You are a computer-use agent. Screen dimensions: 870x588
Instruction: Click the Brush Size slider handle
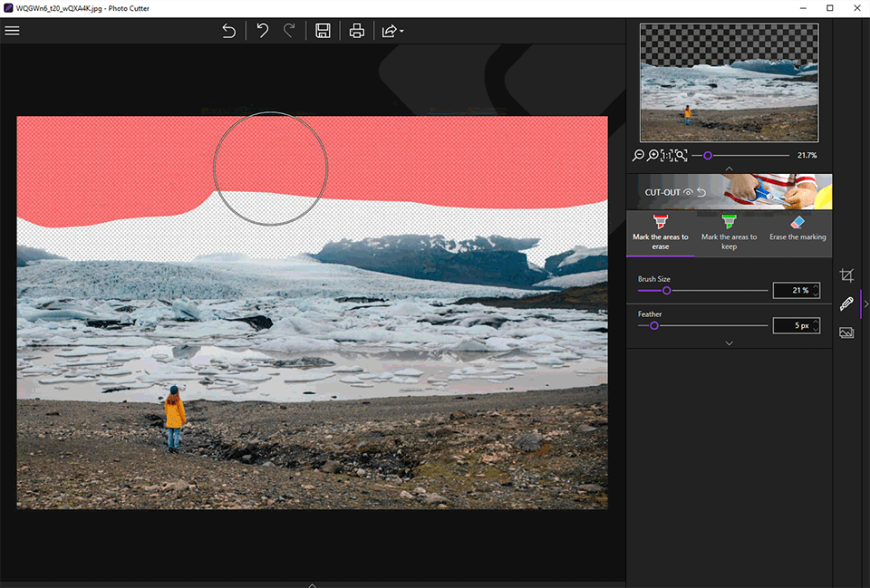coord(667,291)
